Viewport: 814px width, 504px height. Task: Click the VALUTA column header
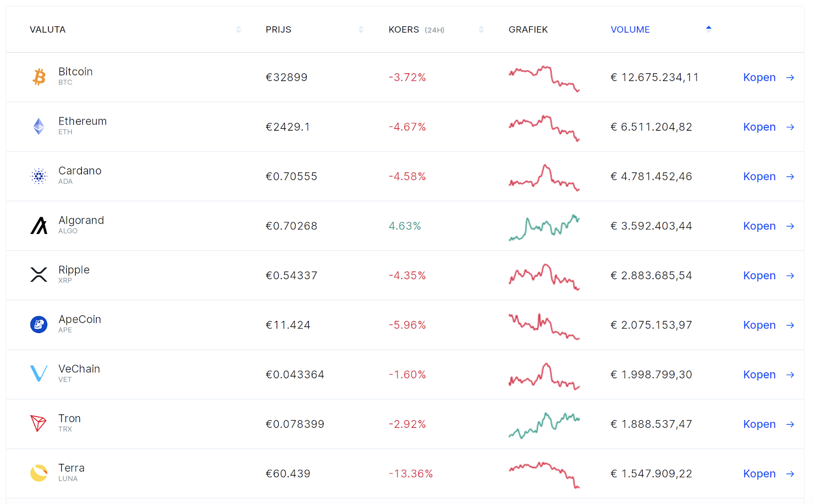(x=47, y=29)
